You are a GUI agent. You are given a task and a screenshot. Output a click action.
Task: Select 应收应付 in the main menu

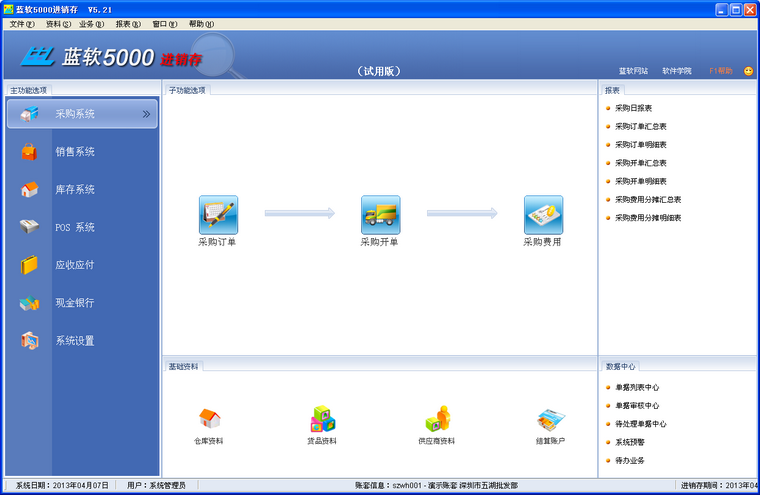(75, 265)
